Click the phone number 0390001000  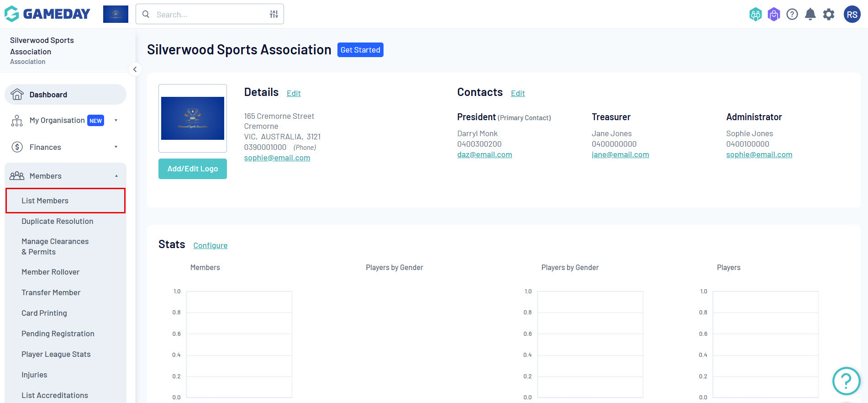coord(265,147)
